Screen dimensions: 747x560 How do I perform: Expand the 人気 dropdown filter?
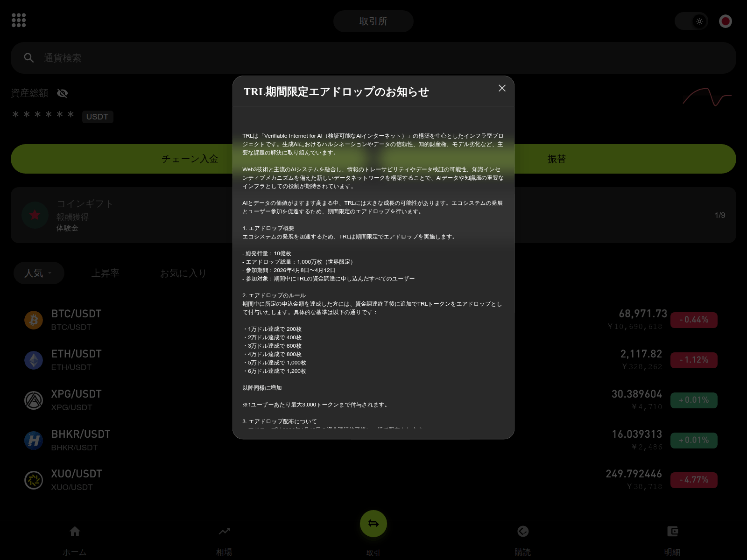[x=39, y=273]
